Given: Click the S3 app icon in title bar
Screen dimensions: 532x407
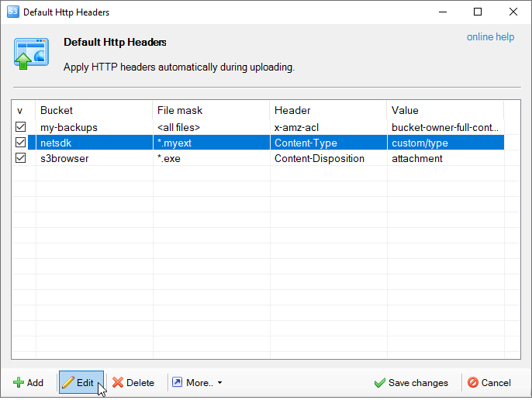Looking at the screenshot, I should pyautogui.click(x=13, y=12).
